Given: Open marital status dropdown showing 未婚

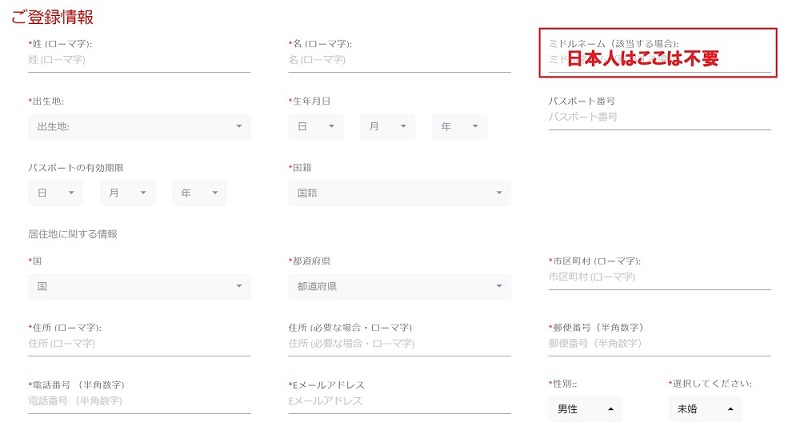Looking at the screenshot, I should (x=705, y=409).
